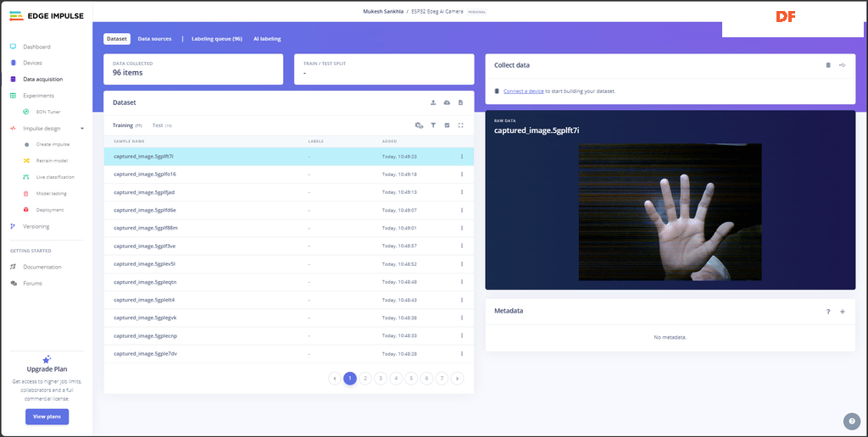Click the ADDED column header

coord(389,141)
